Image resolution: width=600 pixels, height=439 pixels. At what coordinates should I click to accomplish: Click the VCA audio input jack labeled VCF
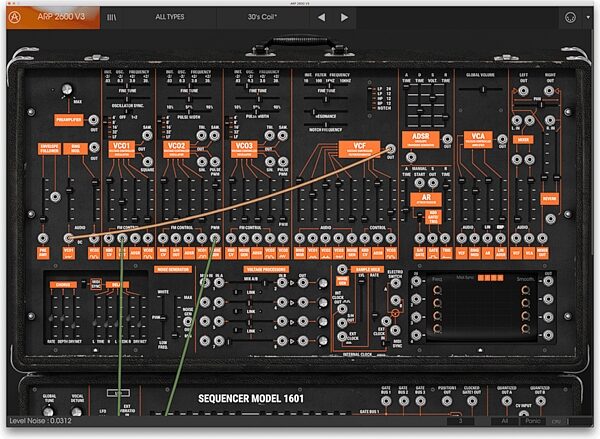tap(462, 238)
